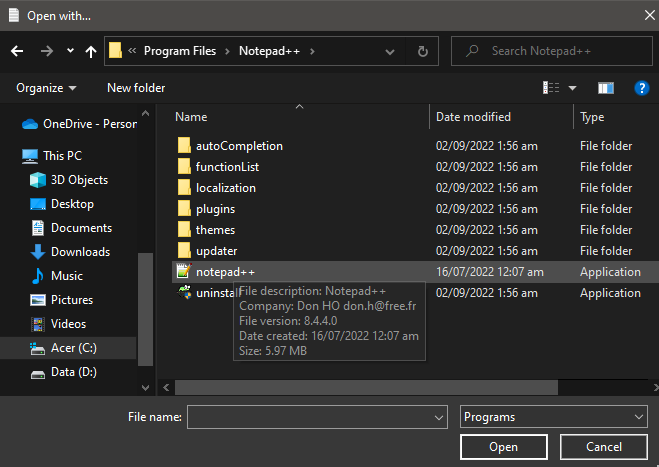Open the Organize menu

(x=46, y=88)
